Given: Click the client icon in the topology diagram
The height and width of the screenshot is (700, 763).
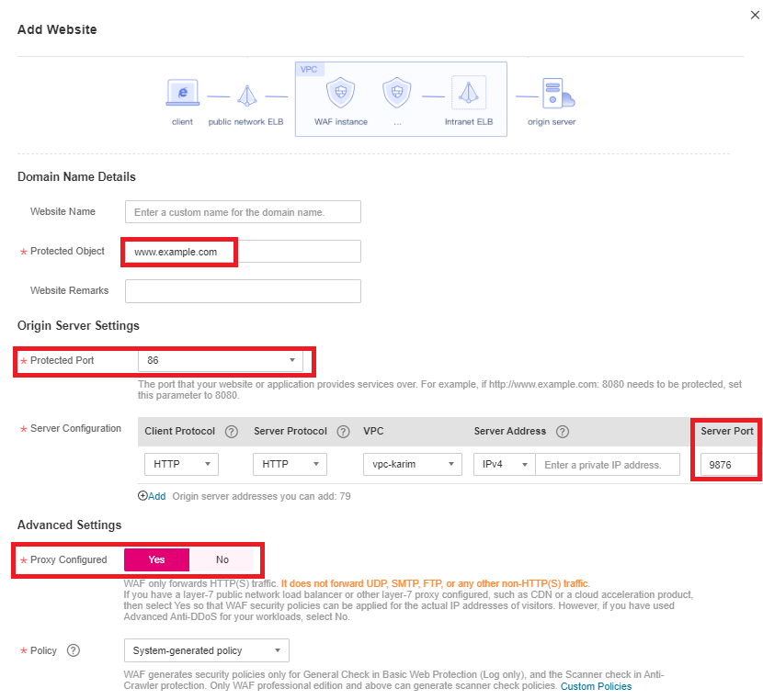Looking at the screenshot, I should click(x=182, y=93).
